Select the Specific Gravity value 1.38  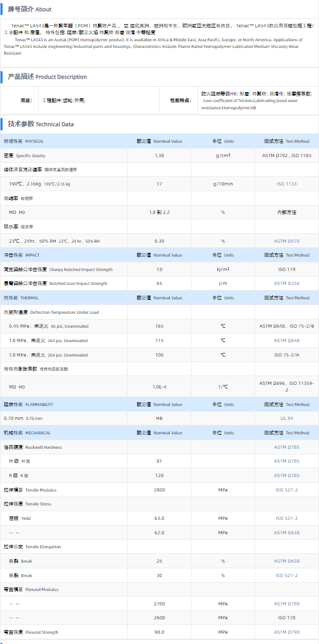[159, 156]
